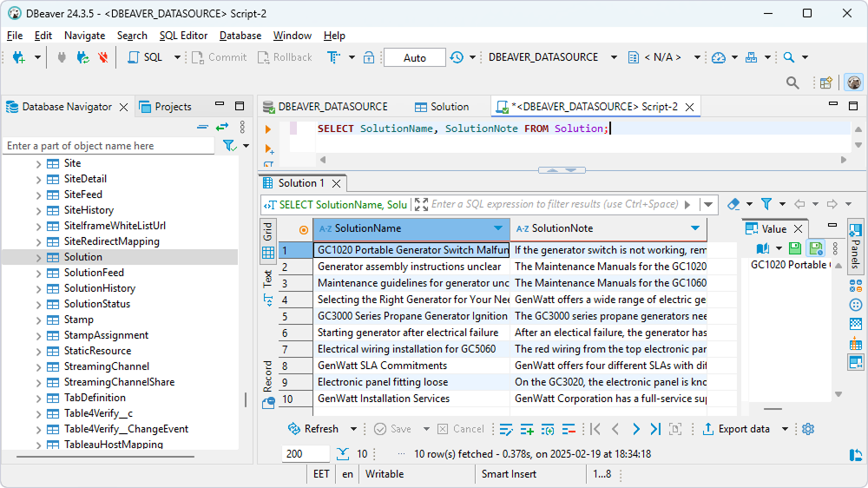Click the SQL filter expression field
Screen dimensions: 868x488
554,204
